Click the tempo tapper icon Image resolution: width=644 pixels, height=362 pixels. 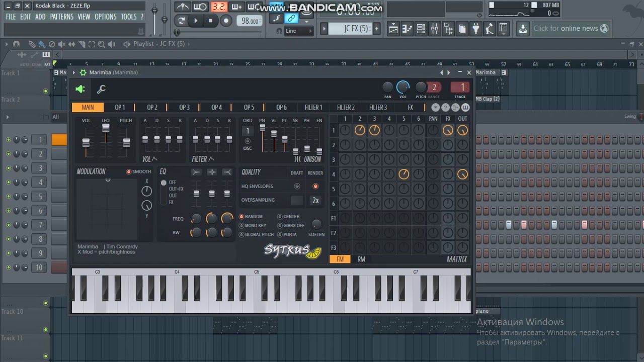[489, 29]
